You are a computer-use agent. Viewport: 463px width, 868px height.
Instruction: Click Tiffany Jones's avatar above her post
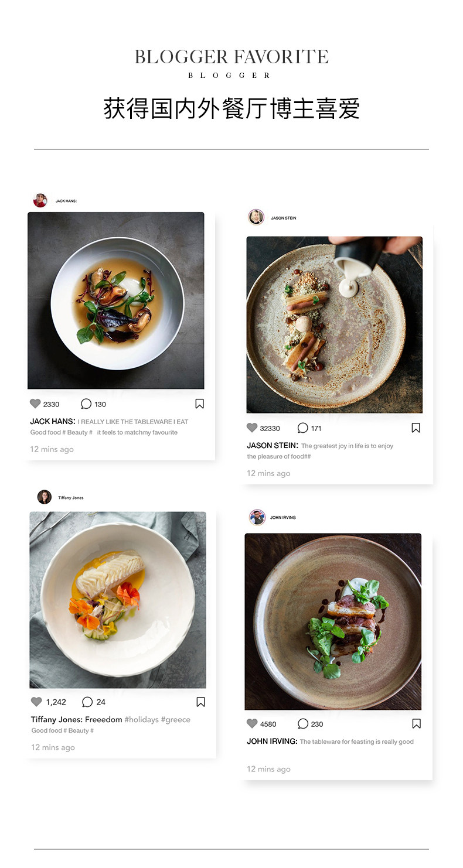pos(45,497)
